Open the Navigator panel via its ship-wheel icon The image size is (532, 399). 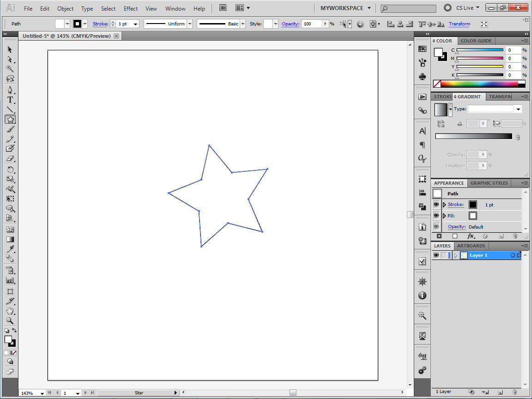(422, 281)
